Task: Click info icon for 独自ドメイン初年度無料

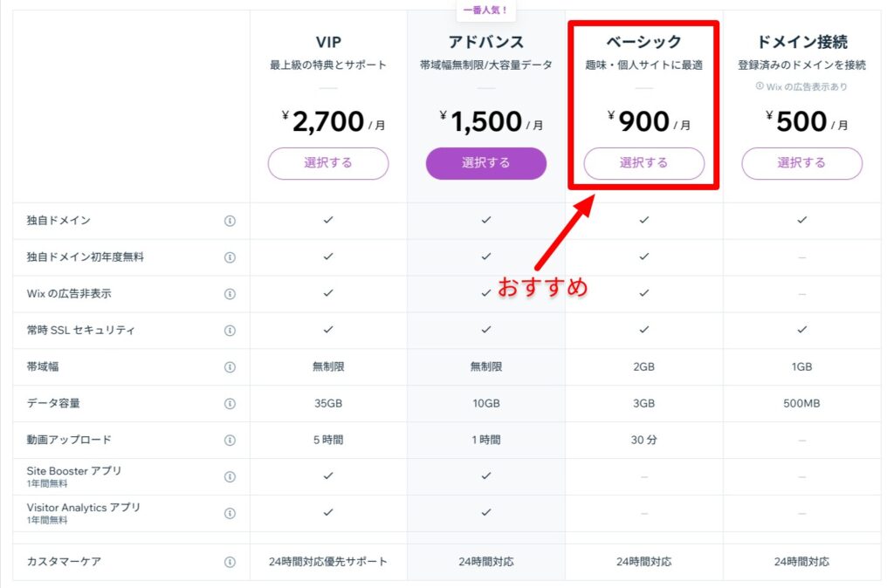Action: (230, 257)
